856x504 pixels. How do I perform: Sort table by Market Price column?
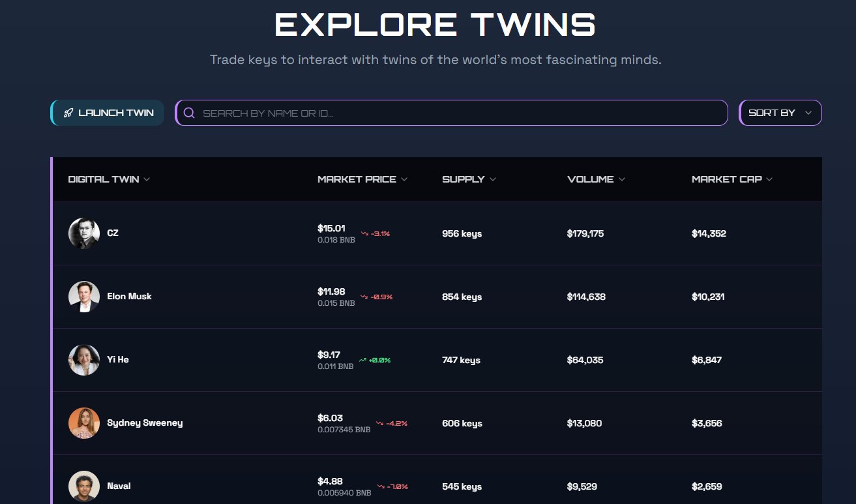click(362, 179)
